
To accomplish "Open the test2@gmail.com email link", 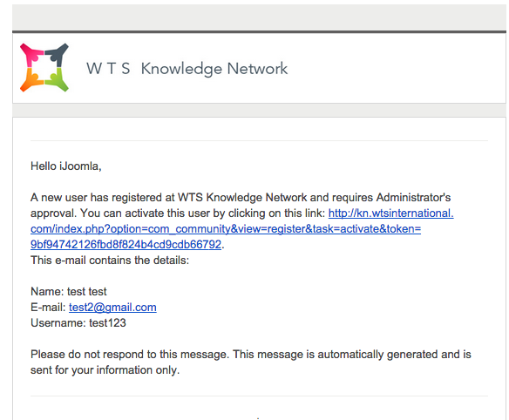I will [x=112, y=307].
